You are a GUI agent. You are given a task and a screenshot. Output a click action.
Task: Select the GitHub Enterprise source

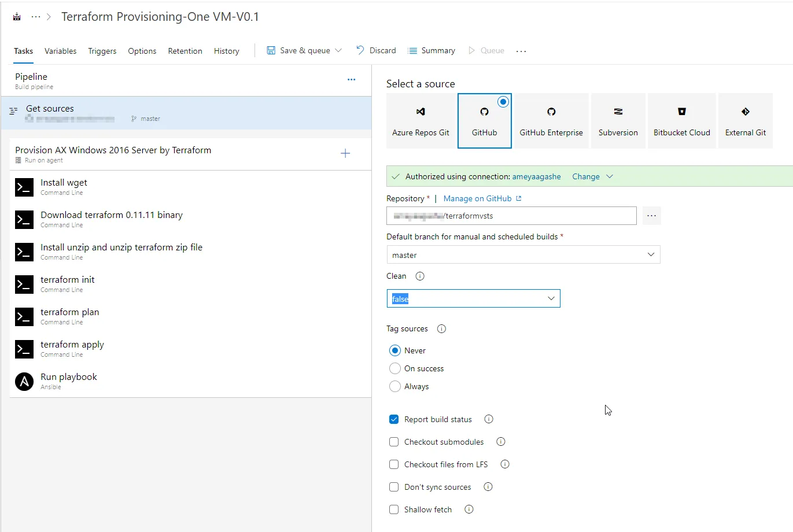click(551, 121)
